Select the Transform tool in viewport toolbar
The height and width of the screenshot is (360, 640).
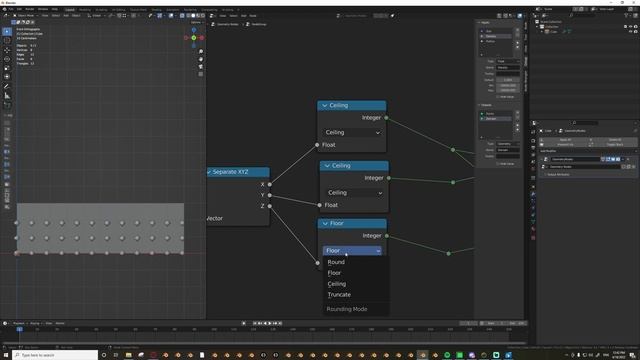pyautogui.click(x=7, y=77)
